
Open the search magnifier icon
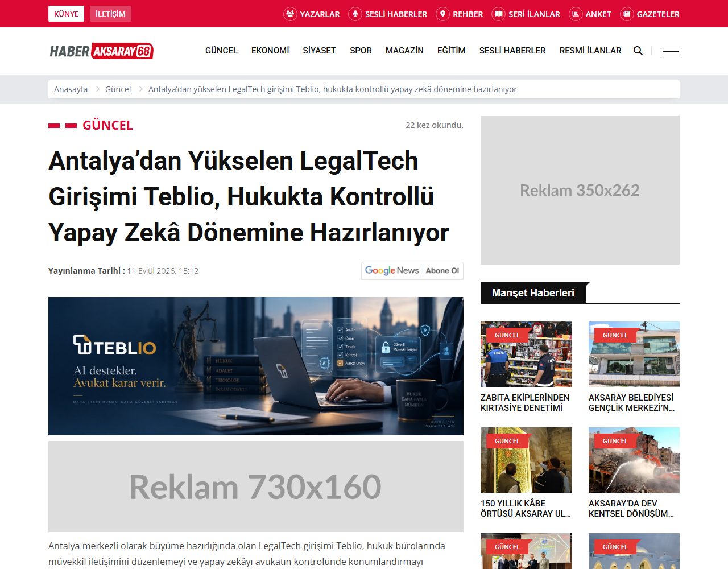pyautogui.click(x=638, y=51)
